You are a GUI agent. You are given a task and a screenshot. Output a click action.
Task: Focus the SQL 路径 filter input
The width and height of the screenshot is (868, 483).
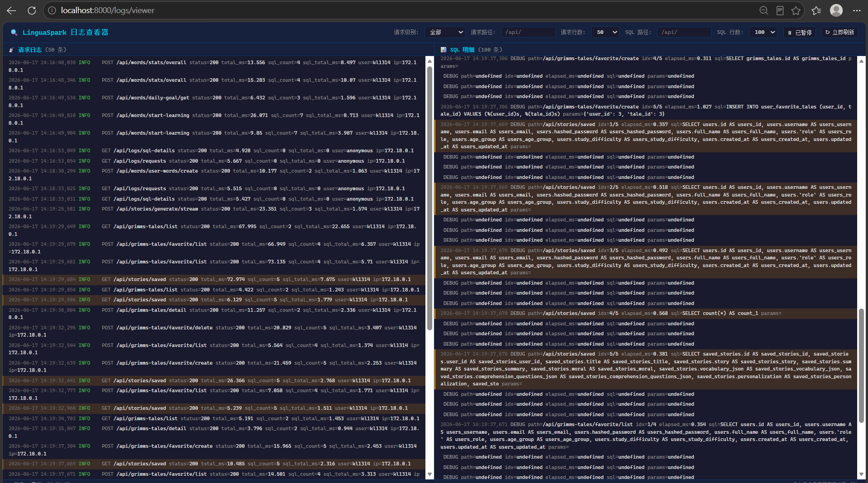pyautogui.click(x=684, y=33)
